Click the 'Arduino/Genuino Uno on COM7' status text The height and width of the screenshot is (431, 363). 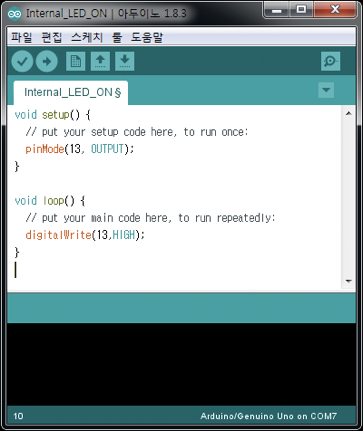[x=269, y=416]
